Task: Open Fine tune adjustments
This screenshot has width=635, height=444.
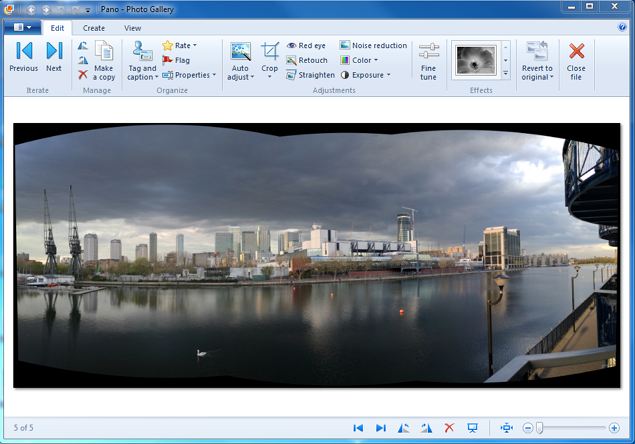Action: pos(428,61)
